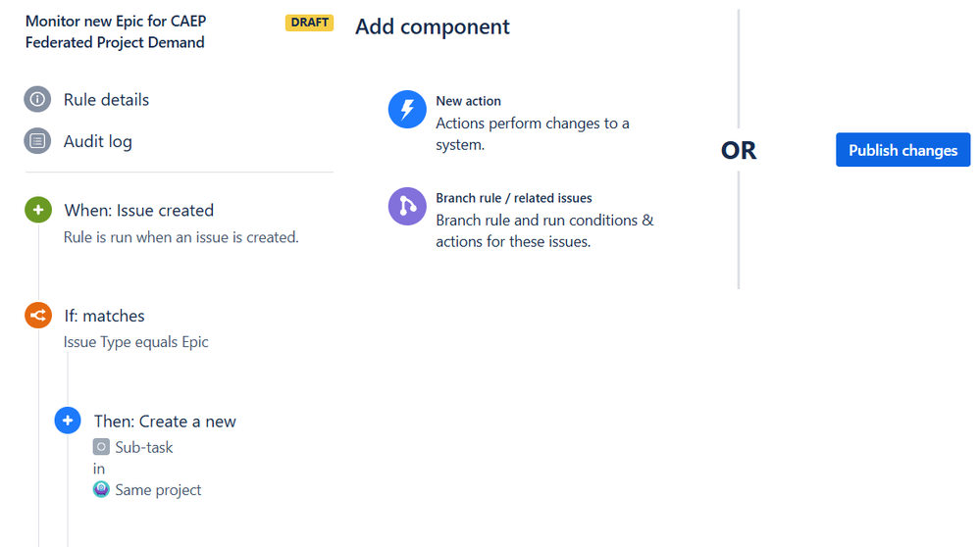Viewport: 980px width, 547px height.
Task: Click the Same project avatar icon
Action: coord(101,489)
